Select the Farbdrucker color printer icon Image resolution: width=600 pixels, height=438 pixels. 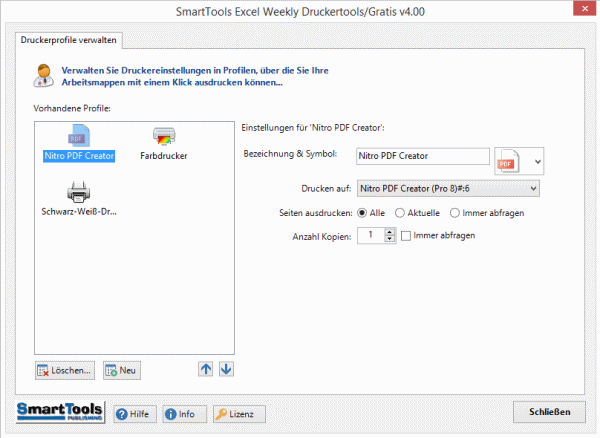point(164,136)
